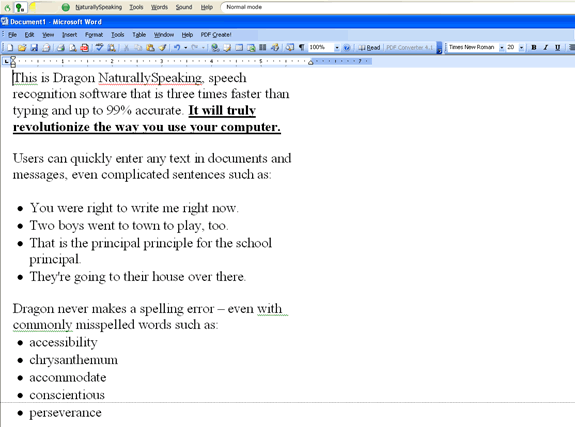
Task: Open Word's Window menu
Action: 163,35
